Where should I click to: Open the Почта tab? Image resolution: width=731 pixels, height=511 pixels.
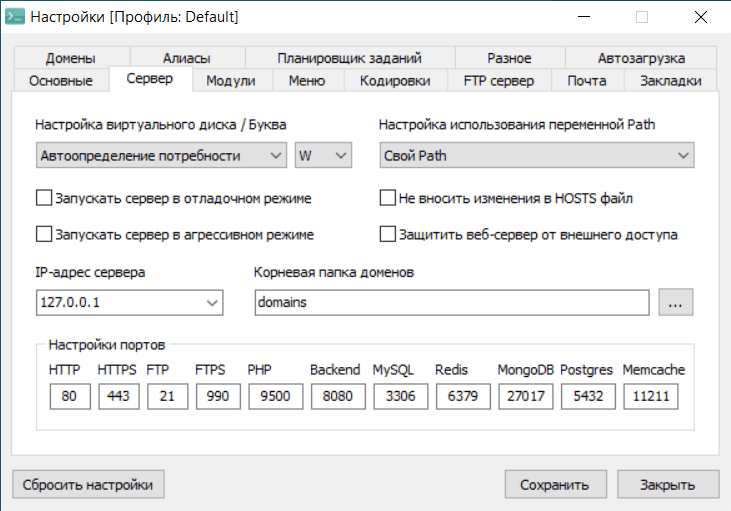(x=587, y=81)
